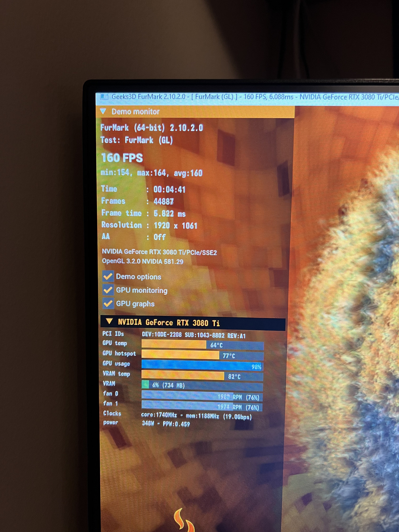Click the FurMark flame logo
The height and width of the screenshot is (532, 399).
coord(184,520)
